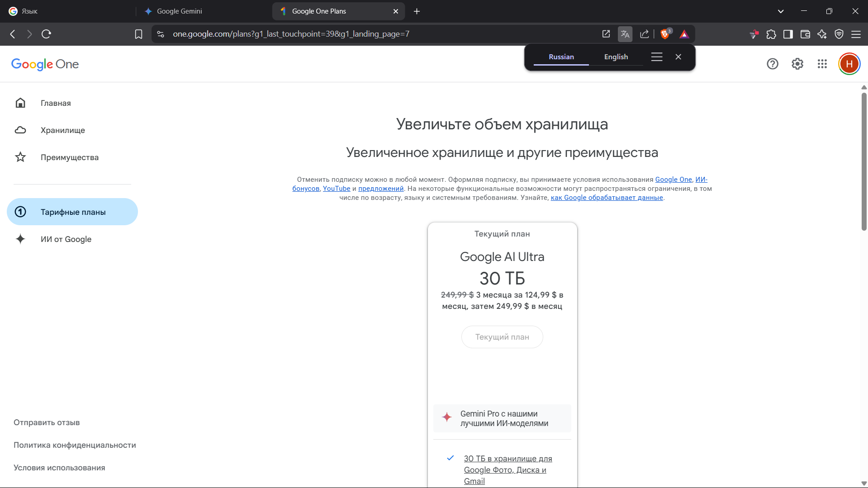Select Russian in the translate popup

pos(561,57)
